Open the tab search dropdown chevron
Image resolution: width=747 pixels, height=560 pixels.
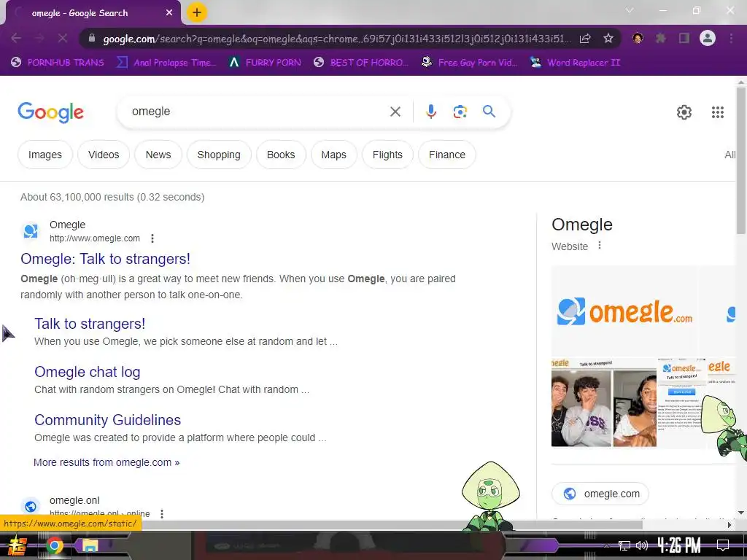[x=630, y=10]
